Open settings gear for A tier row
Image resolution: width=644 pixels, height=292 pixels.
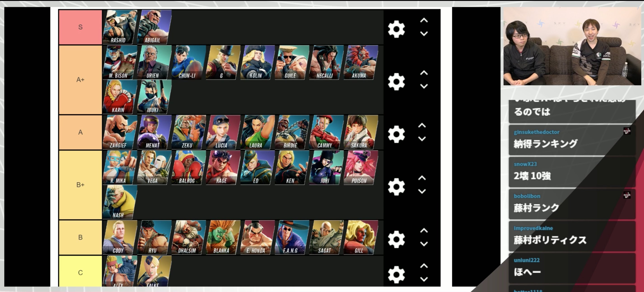click(x=396, y=134)
